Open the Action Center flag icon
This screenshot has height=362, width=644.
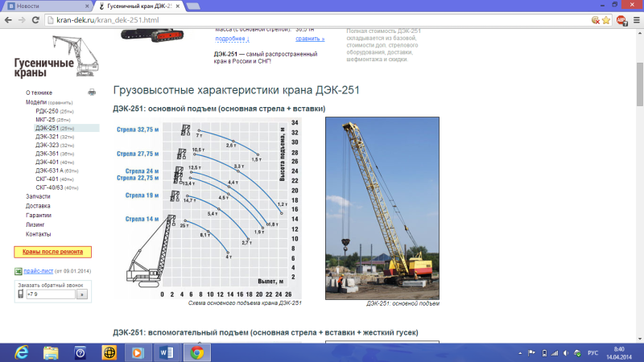[x=531, y=353]
